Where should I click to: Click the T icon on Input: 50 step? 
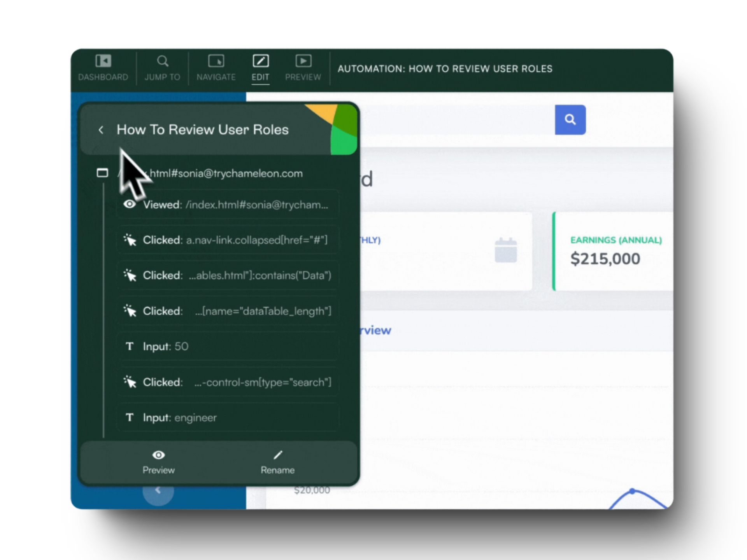point(130,346)
